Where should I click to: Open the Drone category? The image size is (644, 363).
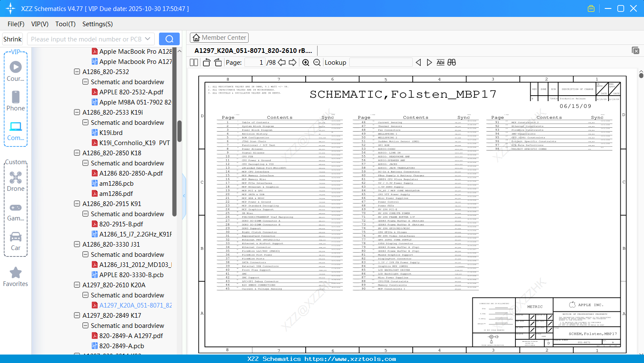(16, 181)
